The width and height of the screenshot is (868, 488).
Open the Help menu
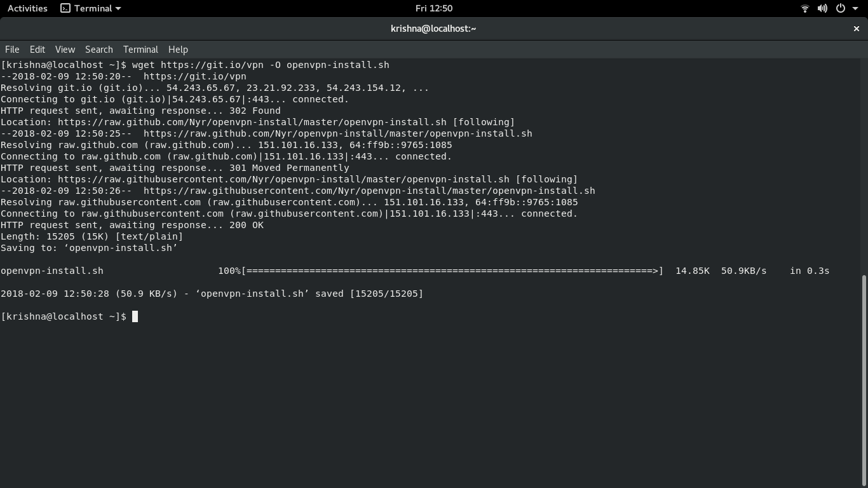tap(178, 50)
